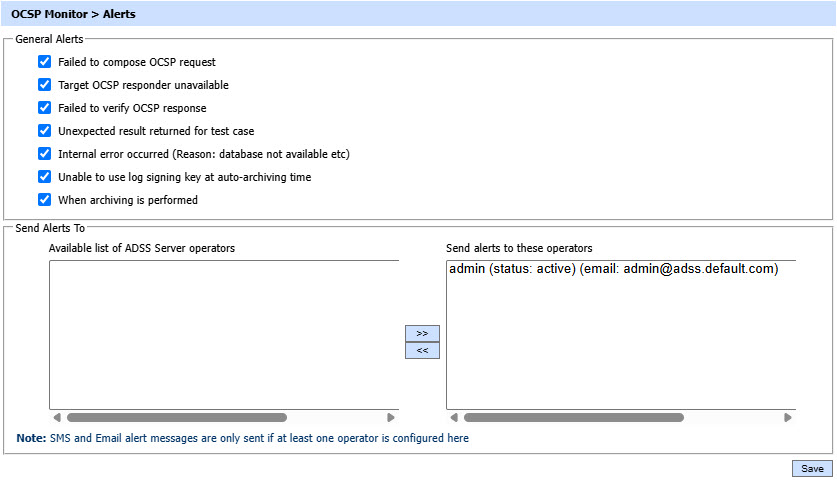Click the available operators horizontal scrollbar thumb

tap(176, 418)
